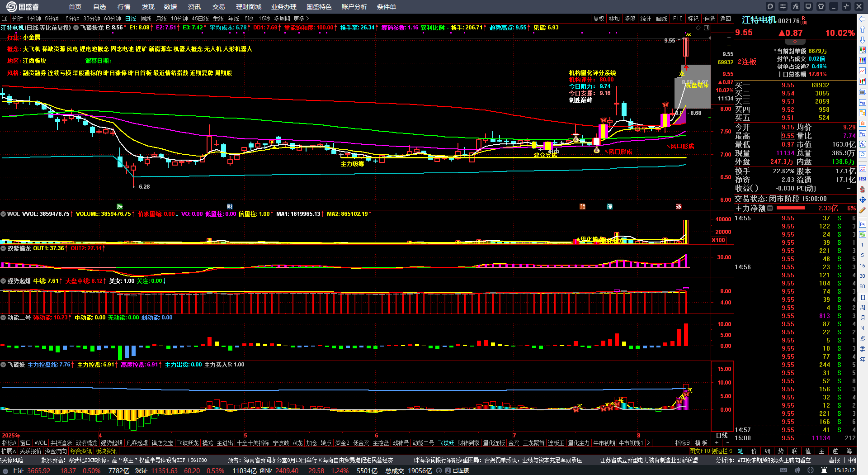This screenshot has width=868, height=475.
Task: Open the 交易 menu
Action: pyautogui.click(x=218, y=7)
